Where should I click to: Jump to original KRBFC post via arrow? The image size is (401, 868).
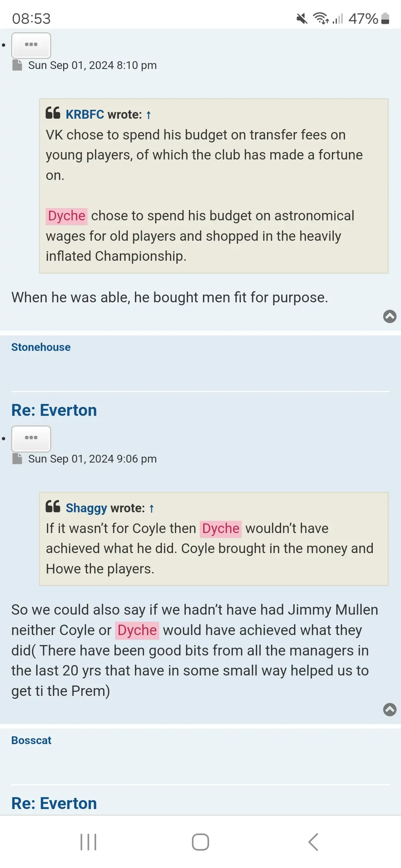coord(149,115)
